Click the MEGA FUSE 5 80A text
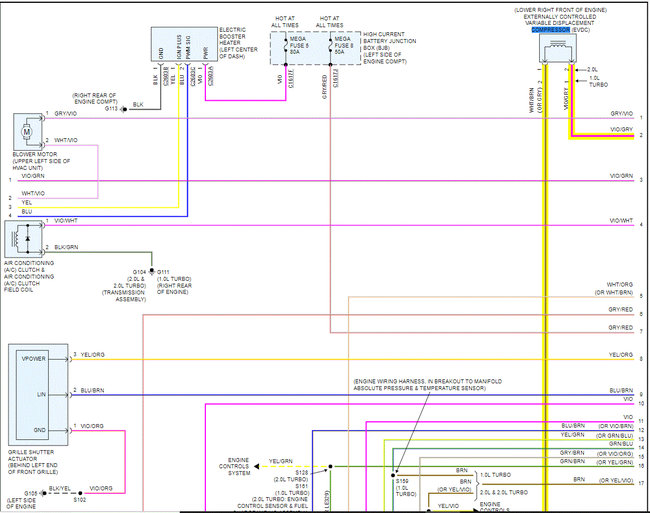Screen dimensions: 650x513 (x=299, y=45)
